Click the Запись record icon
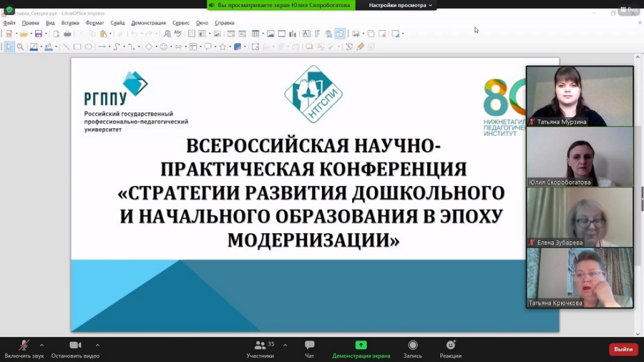The width and height of the screenshot is (644, 362). point(413,346)
